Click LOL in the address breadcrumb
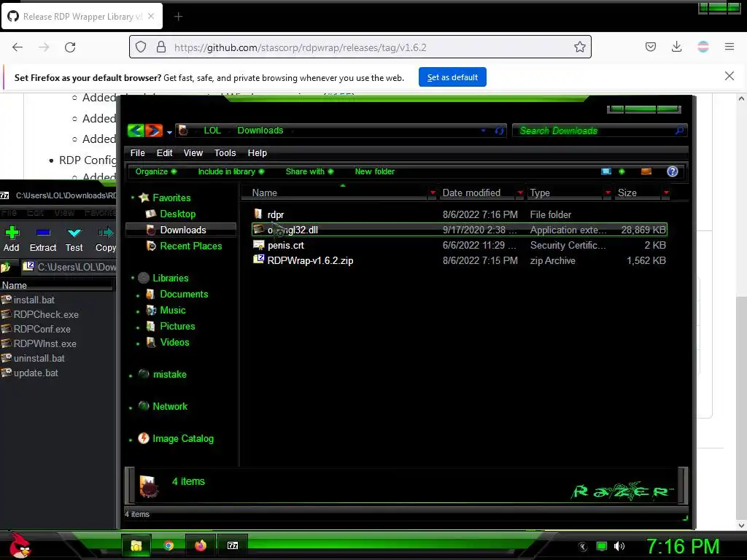This screenshot has height=560, width=747. (x=212, y=131)
